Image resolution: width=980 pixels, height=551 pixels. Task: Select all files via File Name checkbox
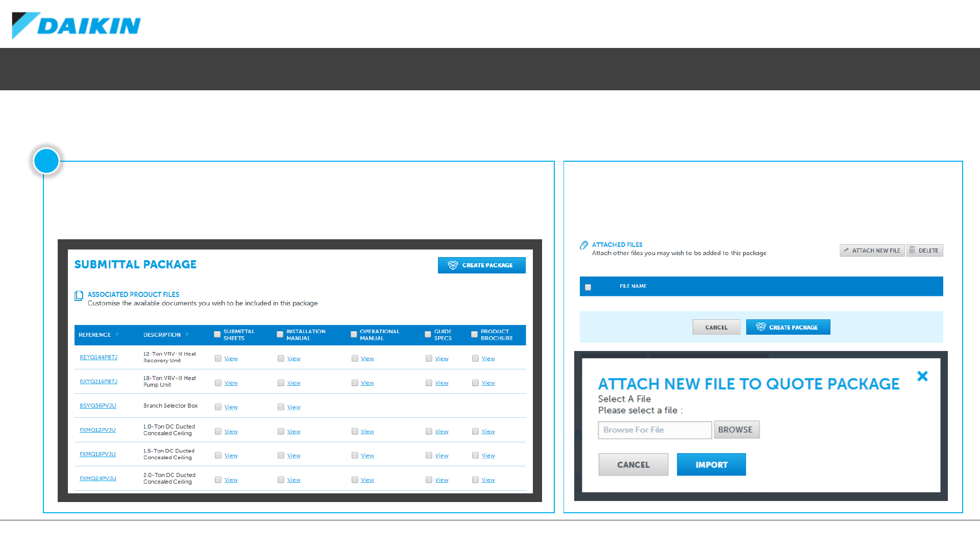[x=588, y=287]
